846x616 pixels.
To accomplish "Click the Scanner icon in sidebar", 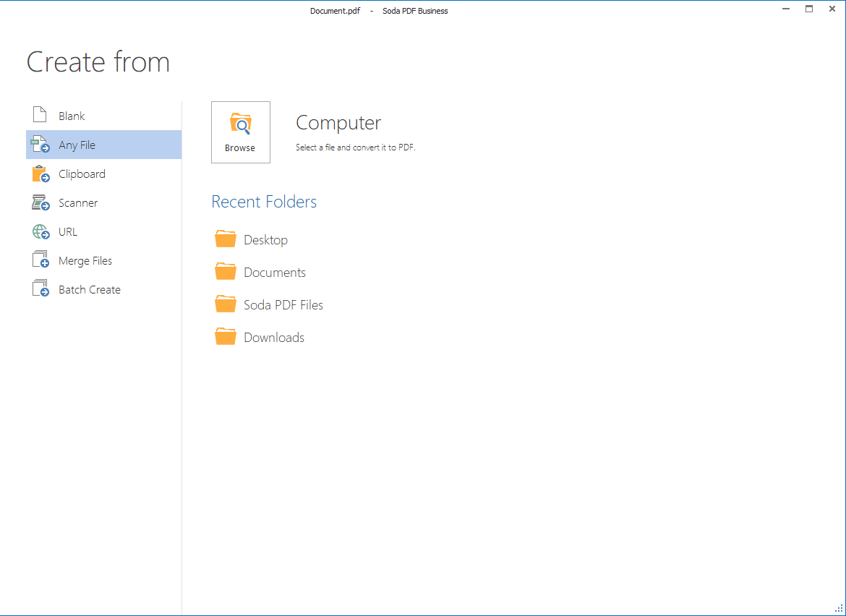I will point(40,202).
